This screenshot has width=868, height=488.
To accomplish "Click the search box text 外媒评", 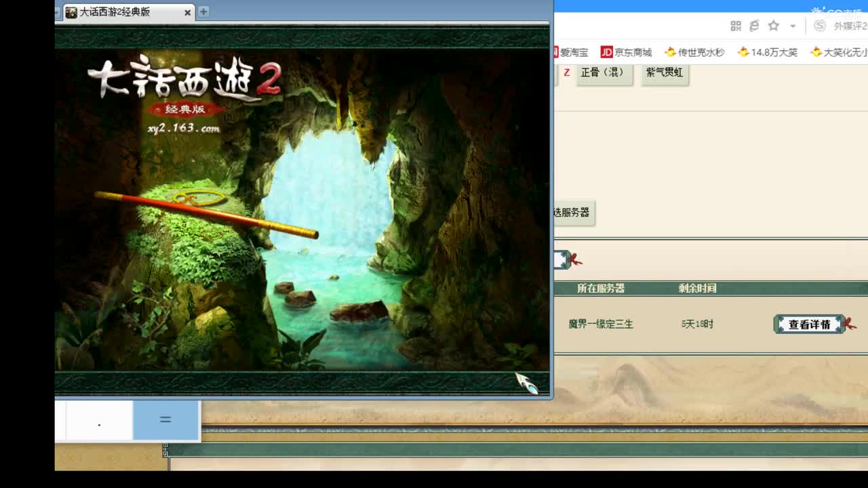I will (x=850, y=26).
